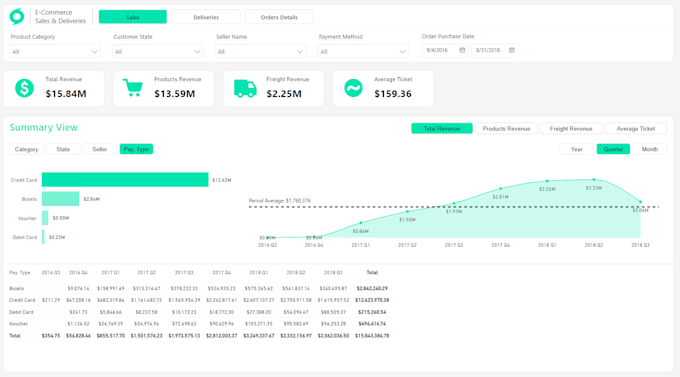The width and height of the screenshot is (680, 377).
Task: Open calendar picker for start date 9/4/2016
Action: point(462,50)
